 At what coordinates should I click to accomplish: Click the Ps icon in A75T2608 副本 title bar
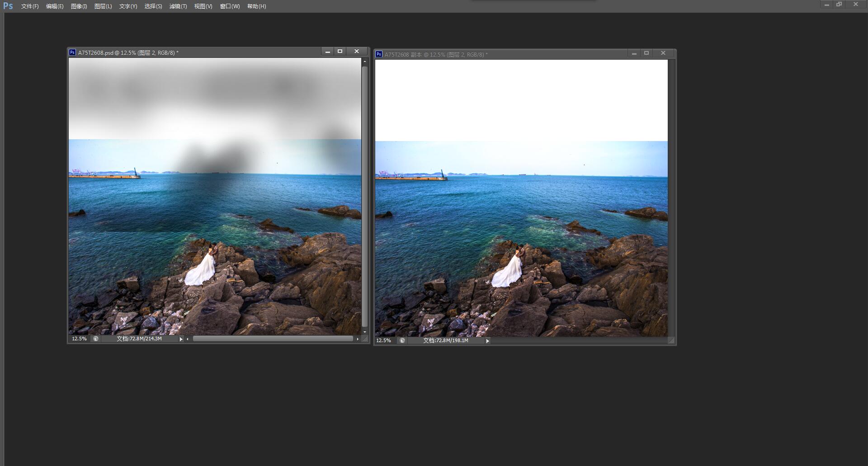pos(379,54)
